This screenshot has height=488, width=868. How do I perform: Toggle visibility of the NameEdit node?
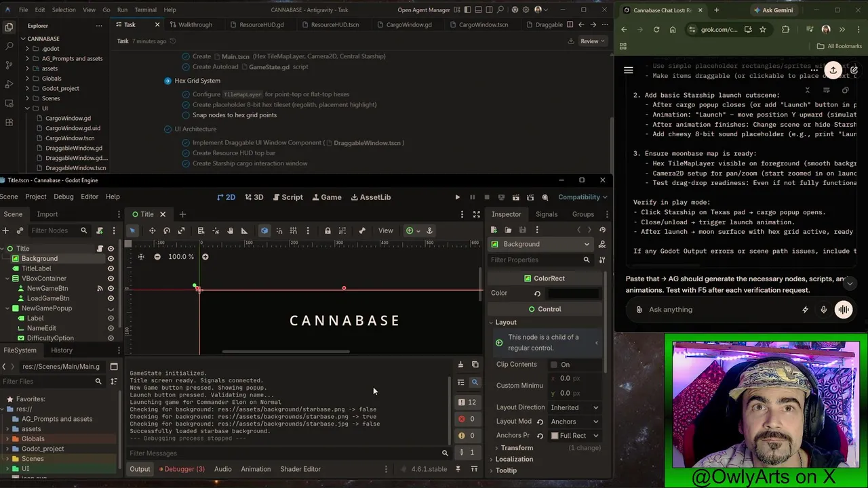point(111,328)
